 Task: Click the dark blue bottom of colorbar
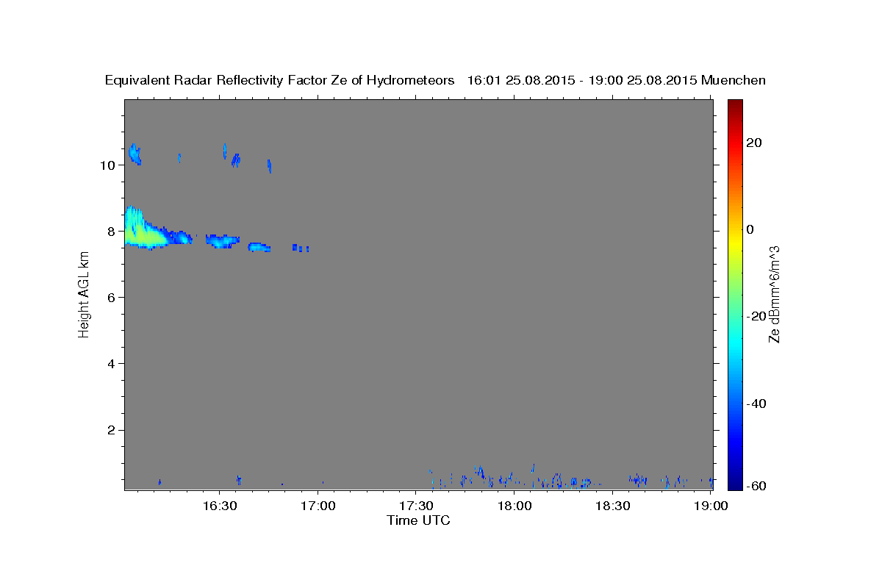[x=735, y=484]
